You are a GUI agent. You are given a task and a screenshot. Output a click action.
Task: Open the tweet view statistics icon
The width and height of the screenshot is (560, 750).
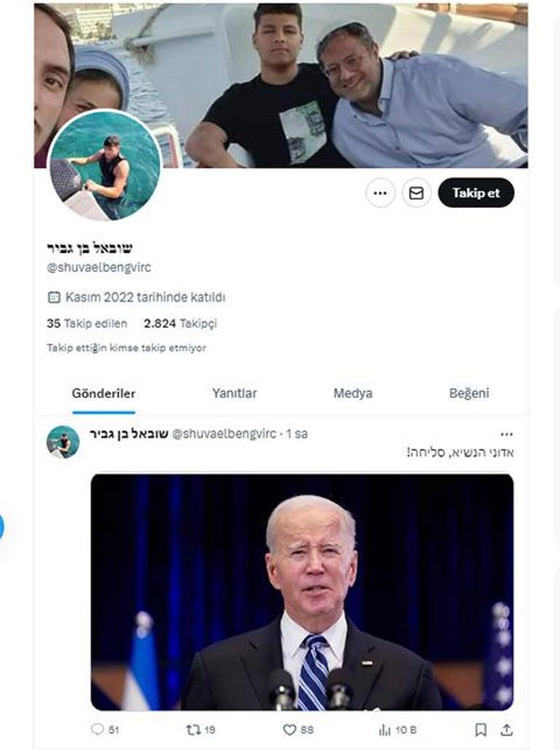[x=385, y=730]
